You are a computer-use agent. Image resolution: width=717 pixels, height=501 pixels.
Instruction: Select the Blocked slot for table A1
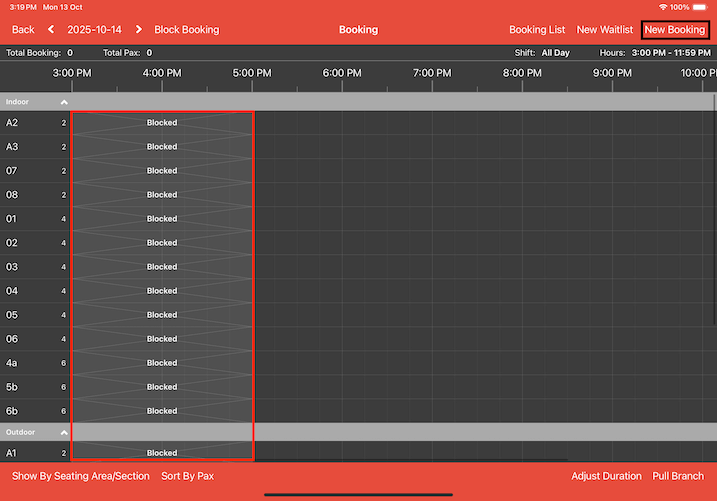click(162, 453)
